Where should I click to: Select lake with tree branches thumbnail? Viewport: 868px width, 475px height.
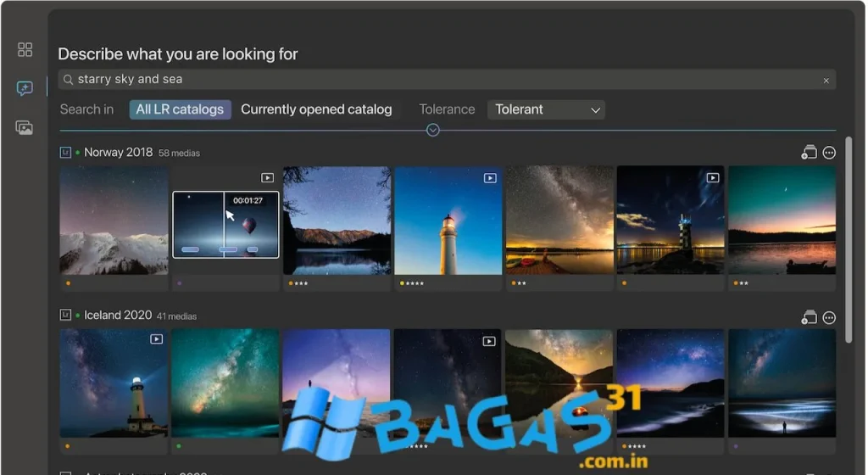coord(337,221)
